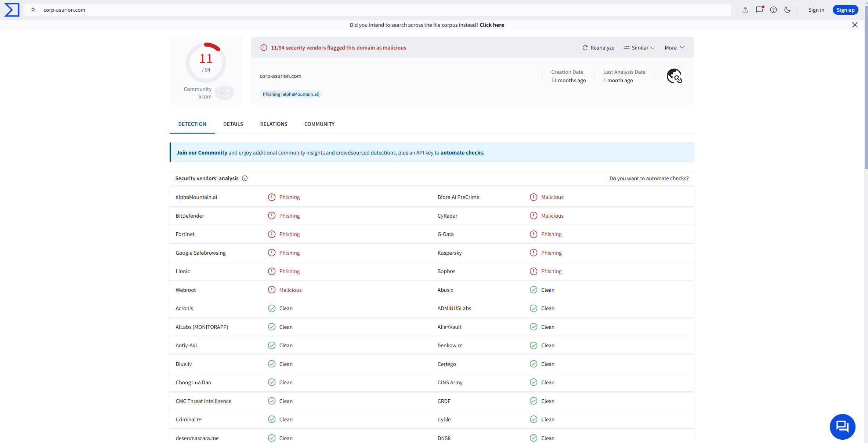Click the G-Data phishing warning icon

(533, 234)
